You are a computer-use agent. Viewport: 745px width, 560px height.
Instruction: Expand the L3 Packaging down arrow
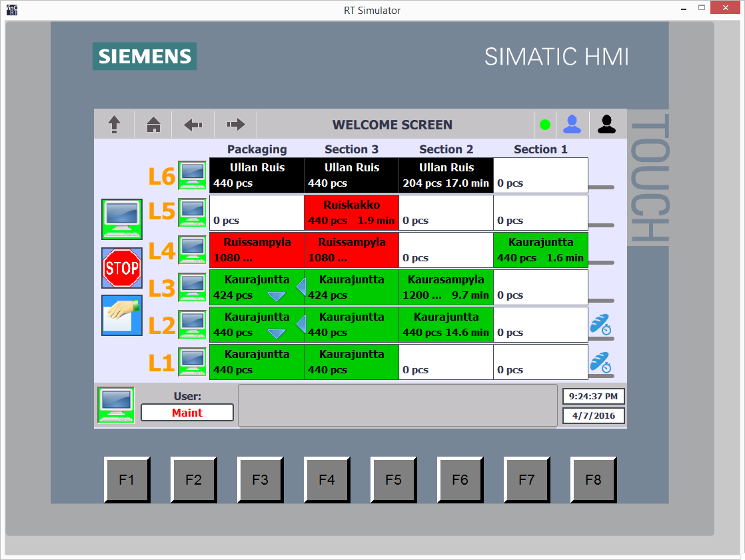click(x=277, y=296)
